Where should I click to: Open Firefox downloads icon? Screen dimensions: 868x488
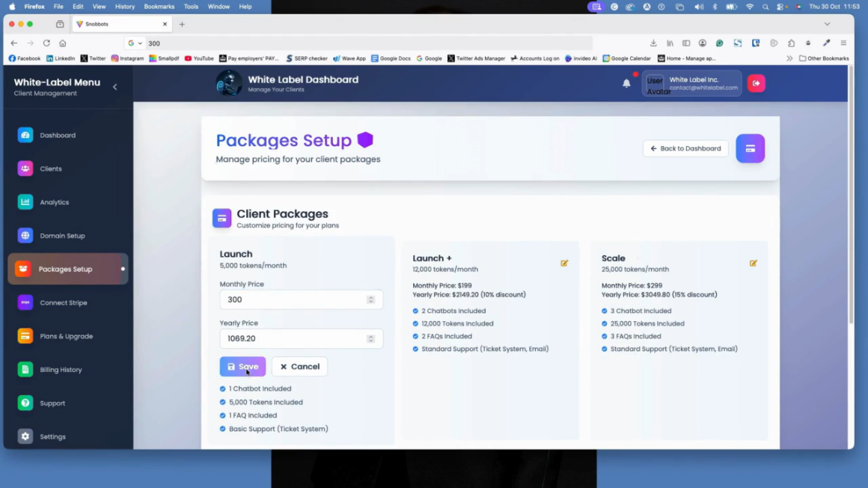[x=653, y=43]
